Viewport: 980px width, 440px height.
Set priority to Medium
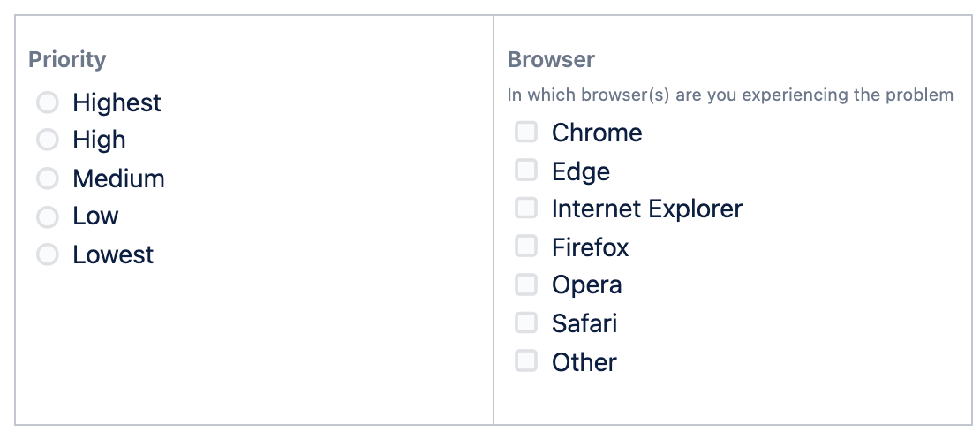tap(47, 178)
